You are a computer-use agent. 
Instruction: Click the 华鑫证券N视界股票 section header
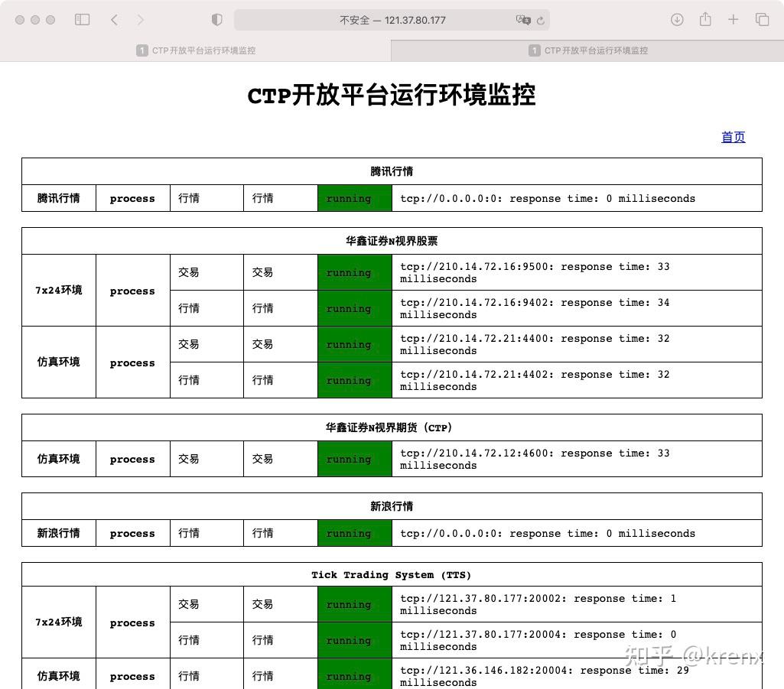(392, 241)
